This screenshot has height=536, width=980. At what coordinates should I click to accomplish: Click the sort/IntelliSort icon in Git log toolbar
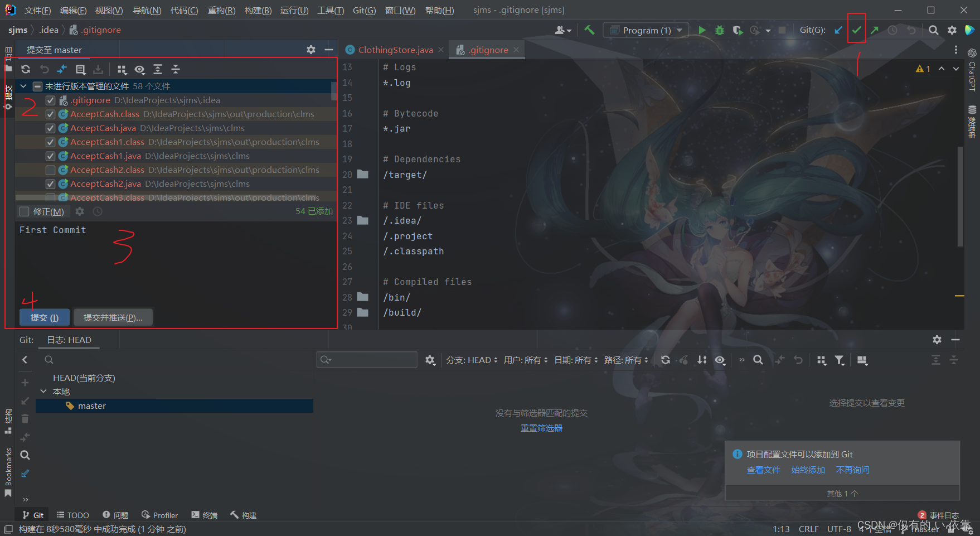coord(702,360)
